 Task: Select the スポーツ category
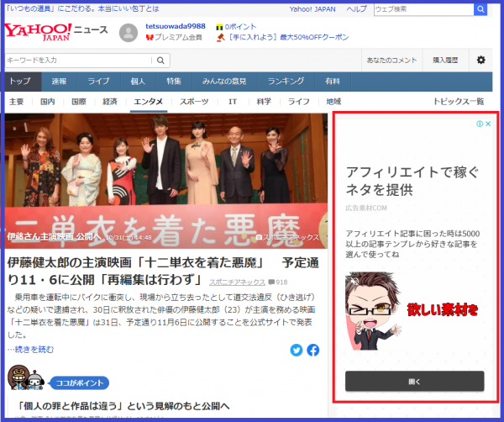(x=194, y=101)
